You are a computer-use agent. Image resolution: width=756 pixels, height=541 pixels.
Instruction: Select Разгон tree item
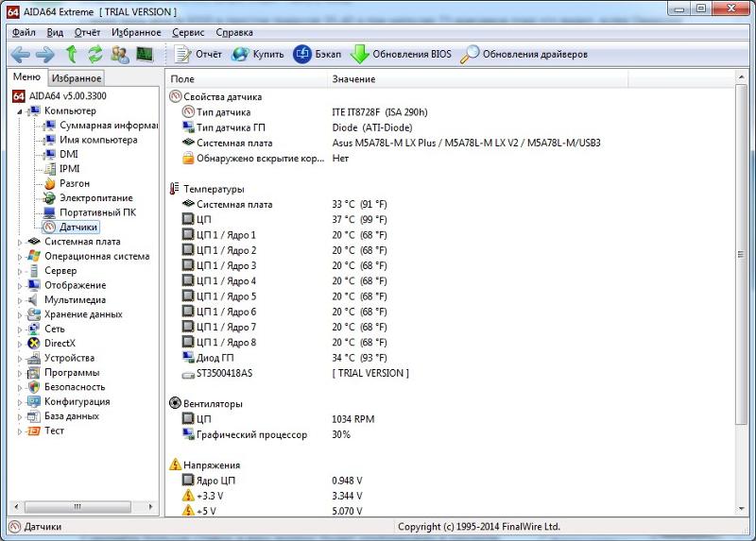[x=75, y=183]
